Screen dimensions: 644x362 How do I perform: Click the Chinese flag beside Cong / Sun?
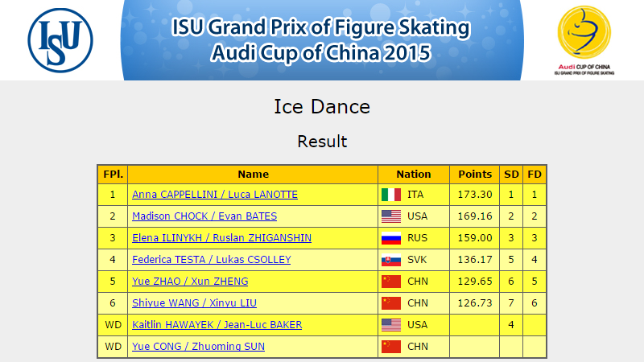[x=391, y=347]
